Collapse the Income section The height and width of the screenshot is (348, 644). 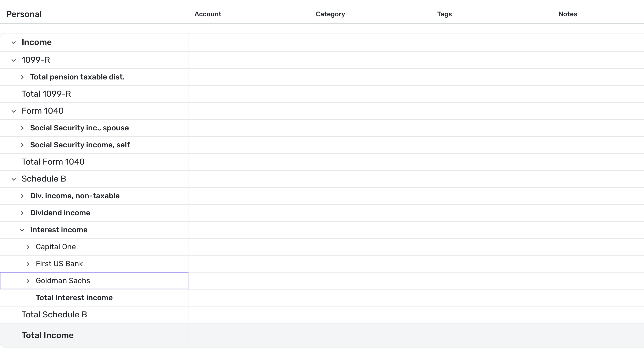tap(14, 42)
